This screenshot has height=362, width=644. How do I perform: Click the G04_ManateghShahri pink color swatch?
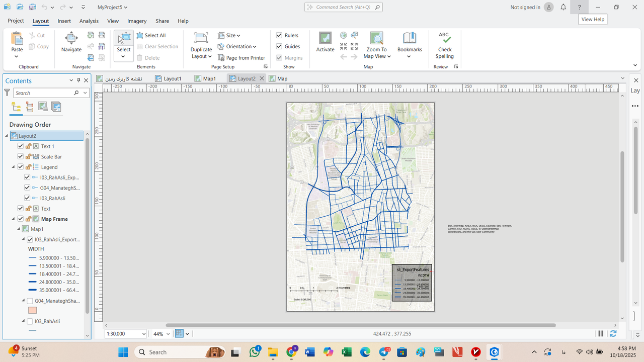[x=32, y=310]
